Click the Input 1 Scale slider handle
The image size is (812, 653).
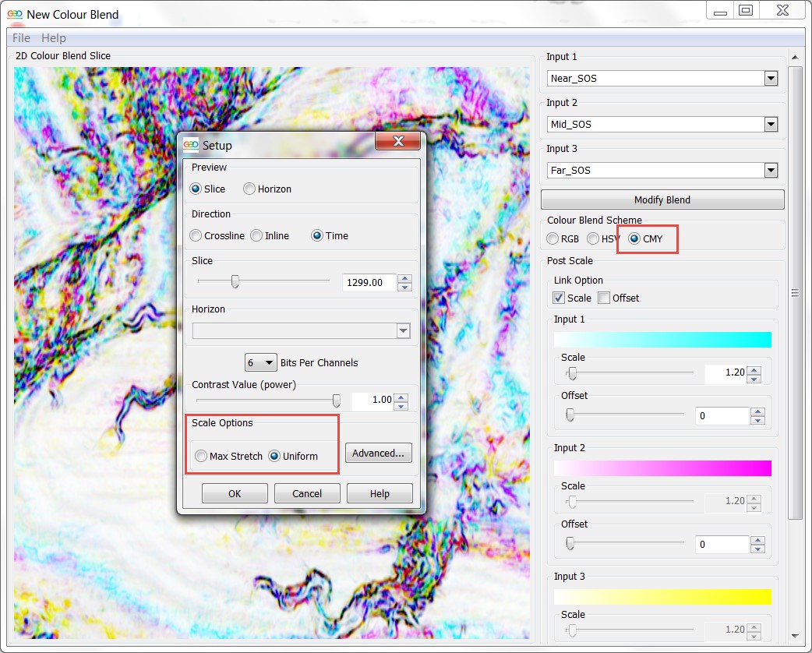[x=572, y=372]
